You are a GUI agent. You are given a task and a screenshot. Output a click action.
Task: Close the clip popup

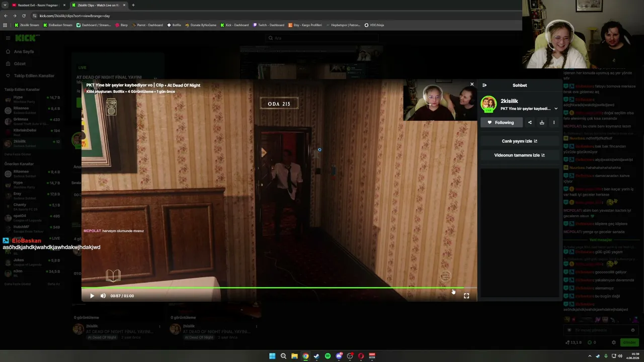point(472,84)
